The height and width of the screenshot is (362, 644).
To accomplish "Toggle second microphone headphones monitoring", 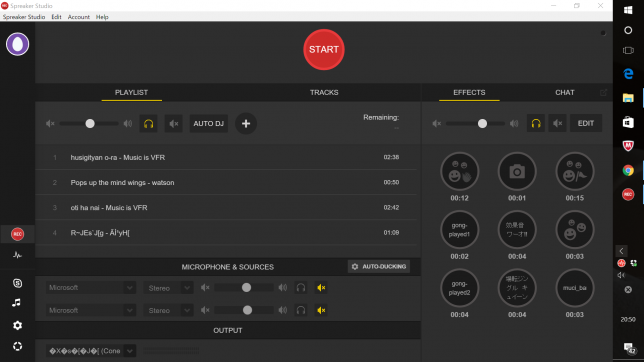I will (301, 310).
